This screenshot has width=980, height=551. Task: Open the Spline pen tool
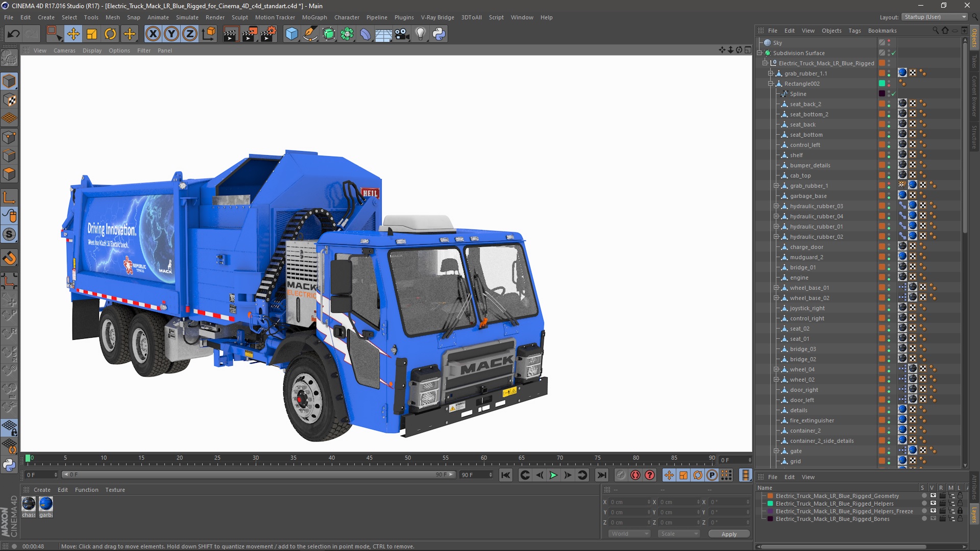point(310,34)
